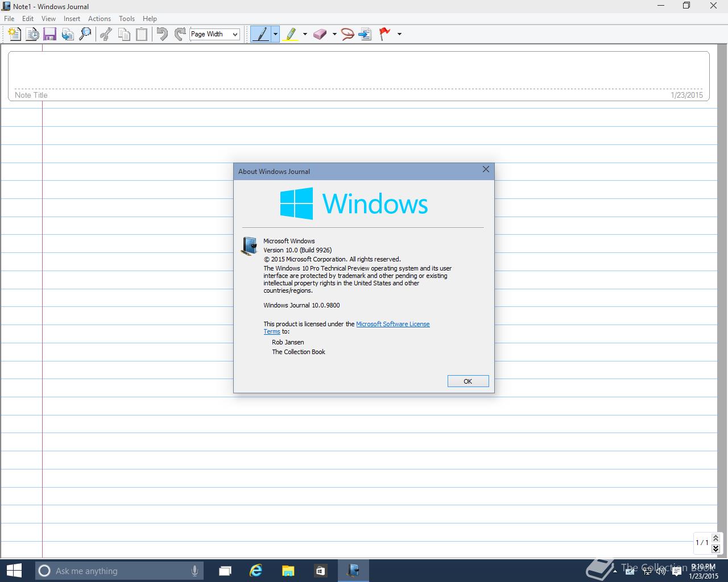Click the volume speaker tray icon
Viewport: 728px width, 582px height.
[661, 571]
